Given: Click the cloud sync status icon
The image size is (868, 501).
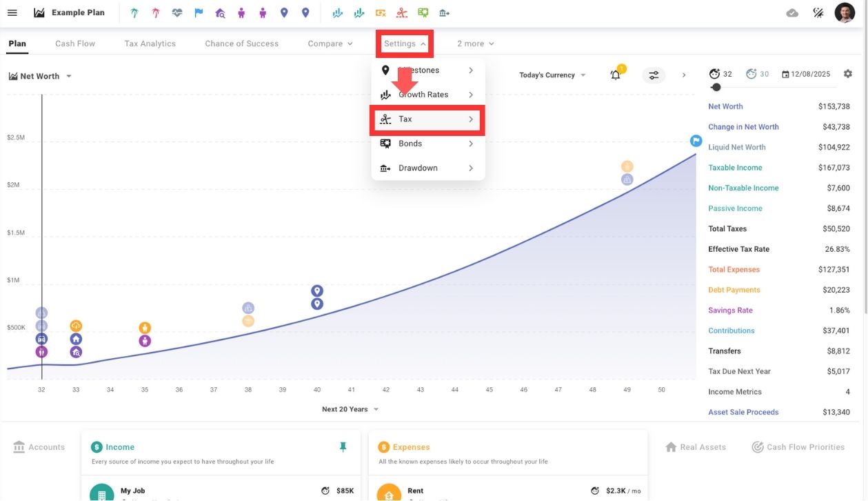Looking at the screenshot, I should (792, 13).
